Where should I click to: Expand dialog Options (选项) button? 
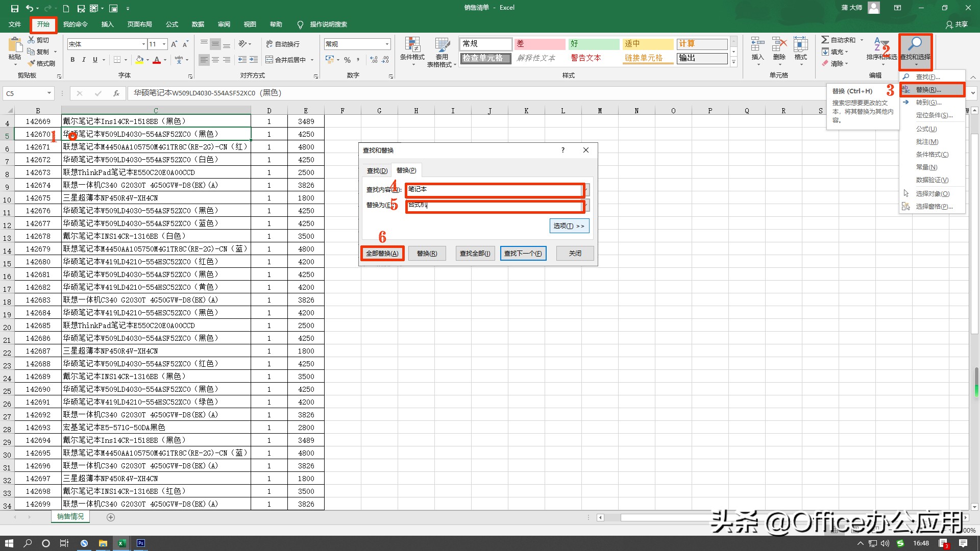(569, 226)
